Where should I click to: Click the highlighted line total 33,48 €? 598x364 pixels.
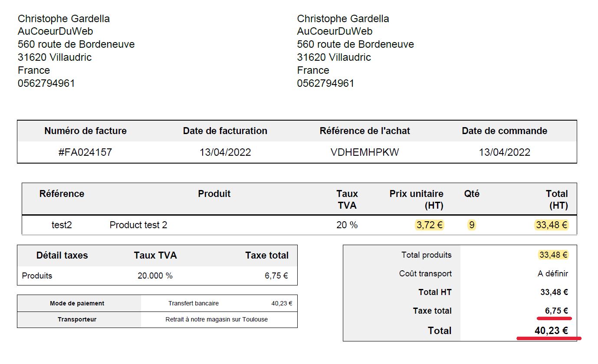coord(550,225)
